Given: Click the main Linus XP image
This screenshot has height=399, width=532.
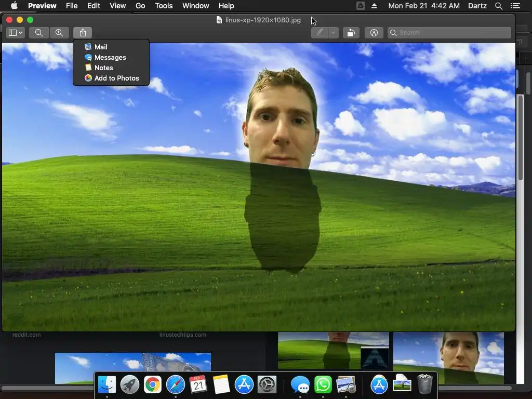Looking at the screenshot, I should [259, 187].
